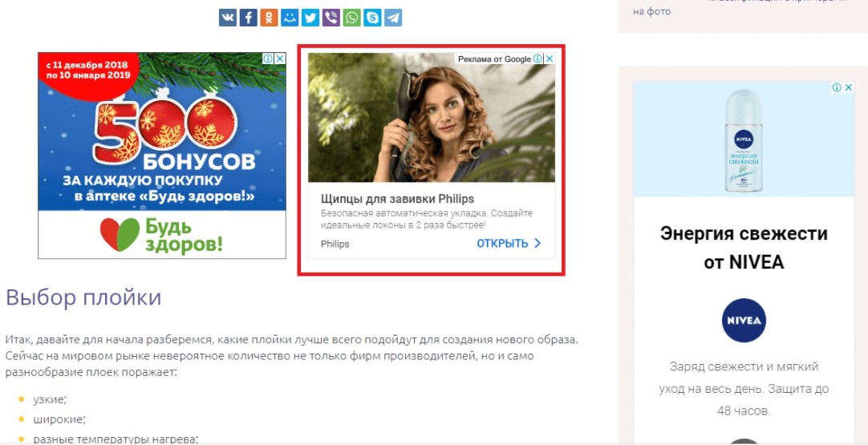The width and height of the screenshot is (868, 445).
Task: Click the Philips ad woman photo
Action: pyautogui.click(x=432, y=117)
